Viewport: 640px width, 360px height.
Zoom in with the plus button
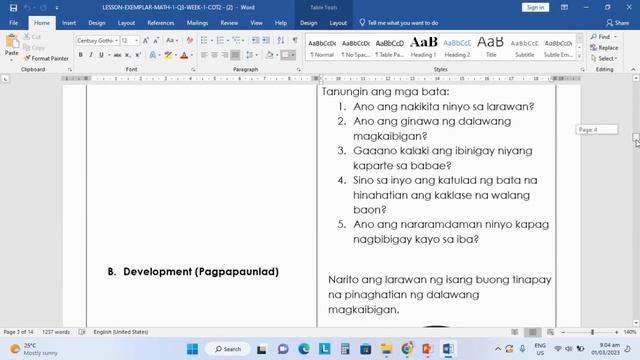[616, 332]
